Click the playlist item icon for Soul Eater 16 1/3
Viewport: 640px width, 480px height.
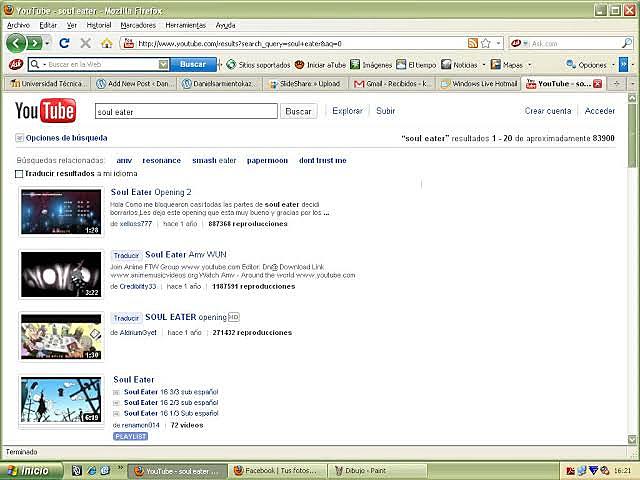click(116, 413)
